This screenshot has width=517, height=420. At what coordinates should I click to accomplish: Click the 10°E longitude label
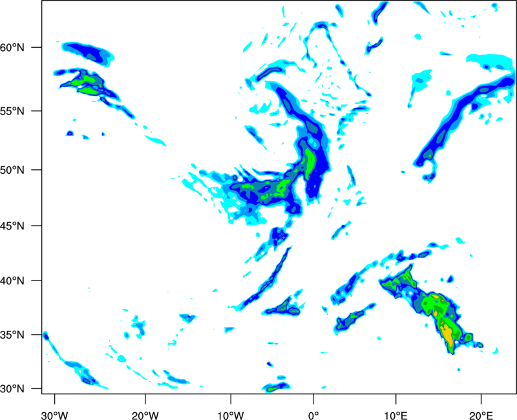click(396, 415)
